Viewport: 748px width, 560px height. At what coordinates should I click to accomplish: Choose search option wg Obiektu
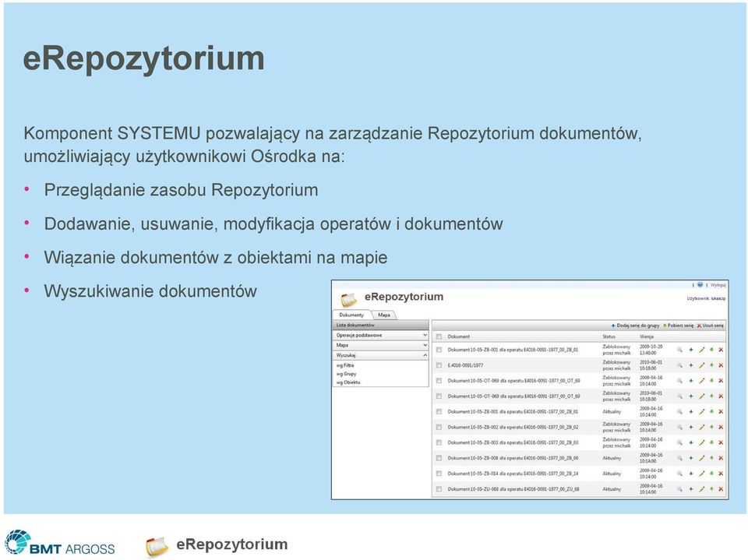(x=348, y=382)
